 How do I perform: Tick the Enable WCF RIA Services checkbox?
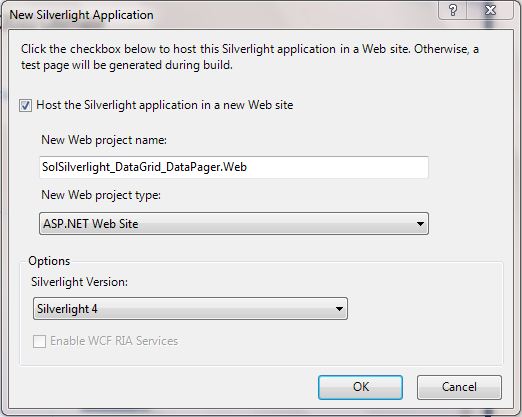[39, 341]
